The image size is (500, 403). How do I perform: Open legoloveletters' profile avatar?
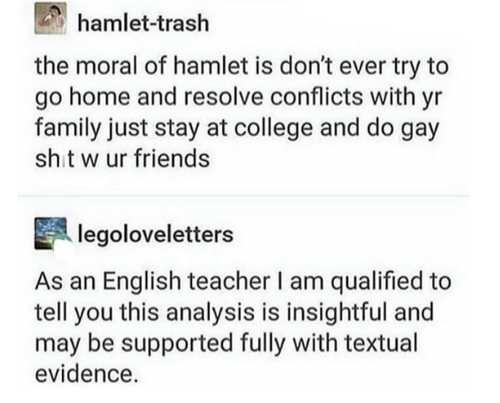50,233
